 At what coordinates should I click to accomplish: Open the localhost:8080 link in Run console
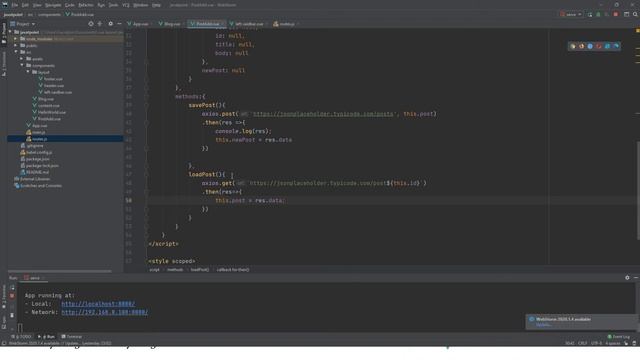click(98, 304)
